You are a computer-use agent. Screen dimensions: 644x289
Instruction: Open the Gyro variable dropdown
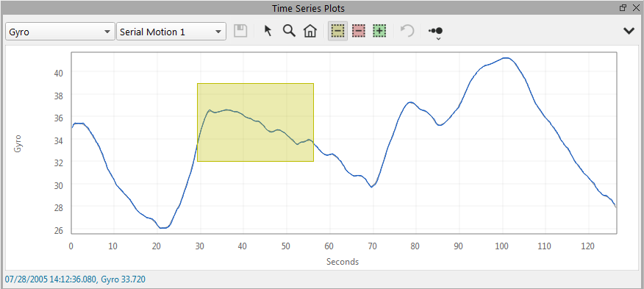point(60,32)
